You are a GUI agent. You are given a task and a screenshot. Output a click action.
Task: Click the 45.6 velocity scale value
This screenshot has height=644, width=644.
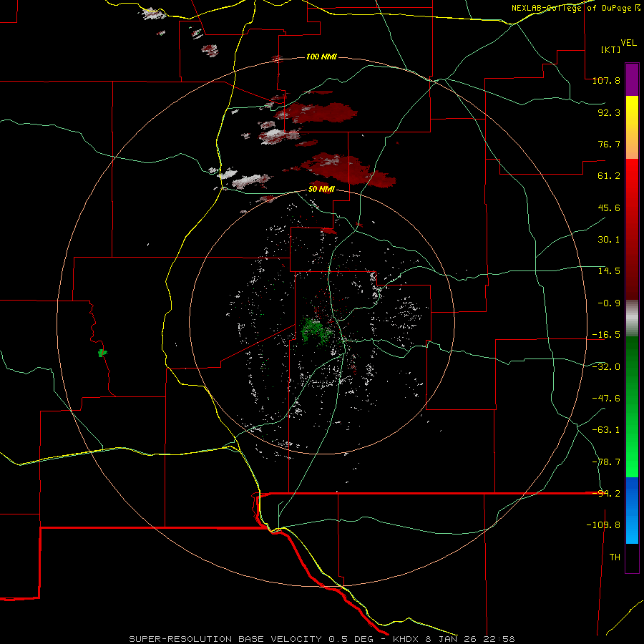click(x=609, y=208)
